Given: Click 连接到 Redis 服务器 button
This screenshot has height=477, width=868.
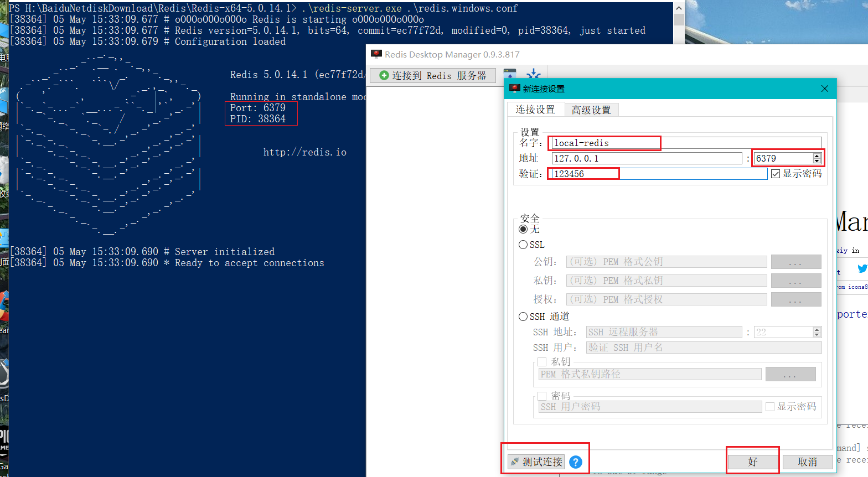Looking at the screenshot, I should tap(432, 75).
